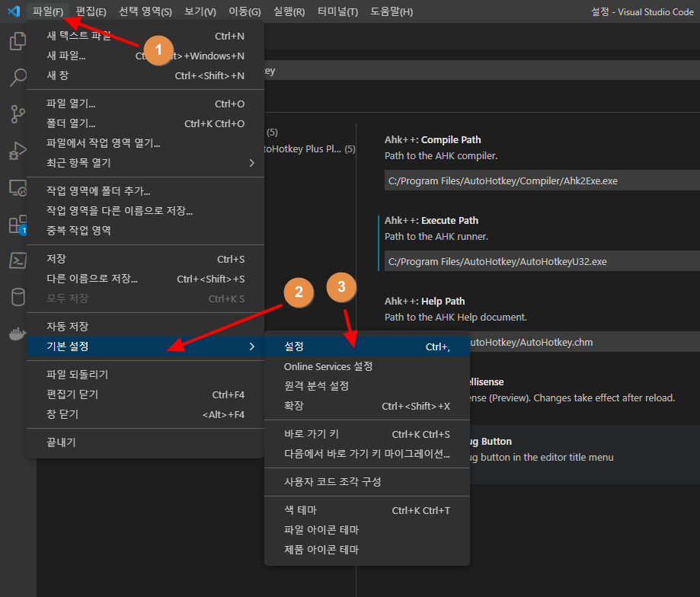Open the 보기(V) menu

click(x=200, y=11)
